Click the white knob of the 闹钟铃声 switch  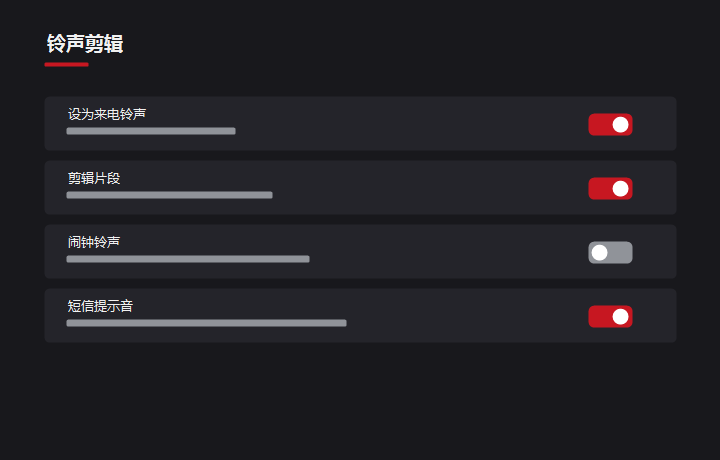point(600,252)
